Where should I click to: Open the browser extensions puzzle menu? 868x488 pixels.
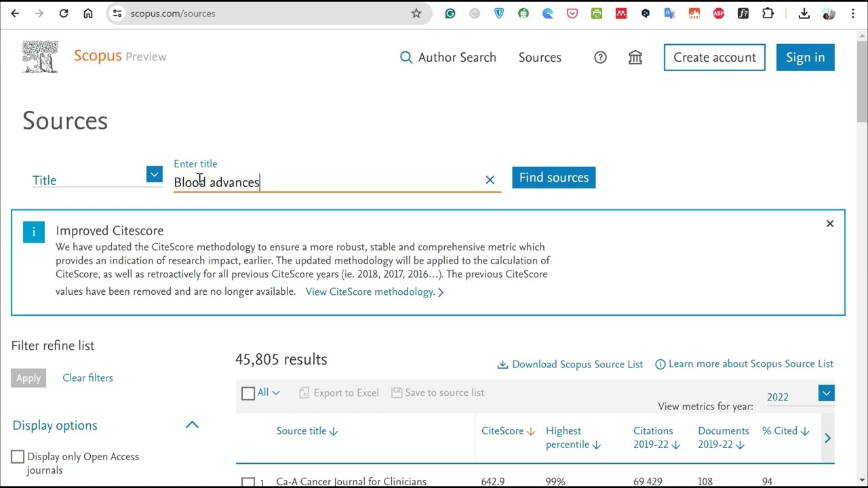(x=768, y=14)
